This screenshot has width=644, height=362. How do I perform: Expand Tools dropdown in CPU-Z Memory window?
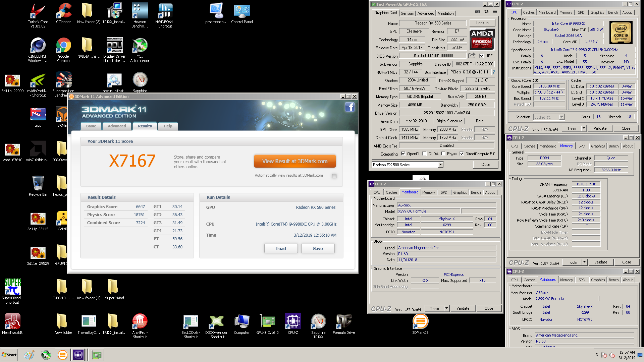pyautogui.click(x=584, y=262)
